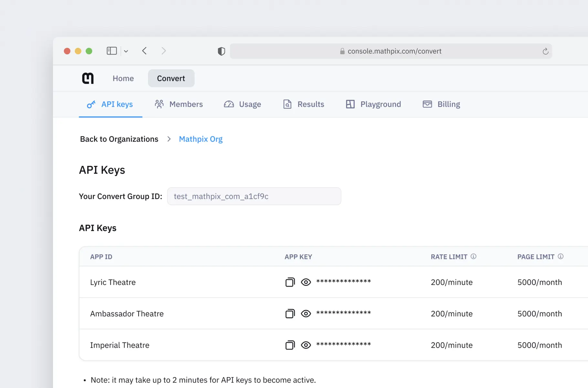Reveal the Ambassador Theatre app key
Viewport: 588px width, 388px height.
pyautogui.click(x=306, y=313)
